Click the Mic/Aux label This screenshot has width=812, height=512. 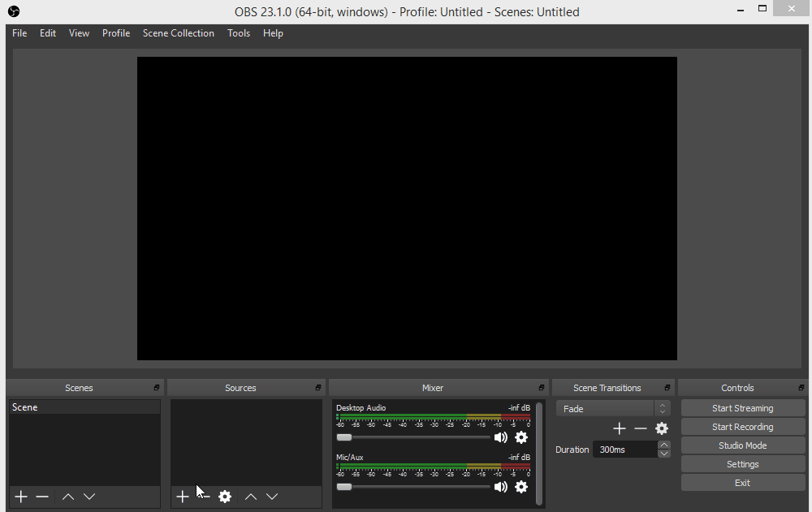pos(349,458)
